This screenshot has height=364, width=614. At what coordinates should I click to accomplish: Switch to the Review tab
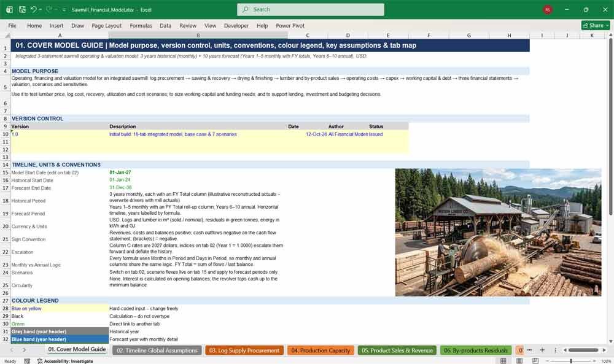(x=188, y=25)
